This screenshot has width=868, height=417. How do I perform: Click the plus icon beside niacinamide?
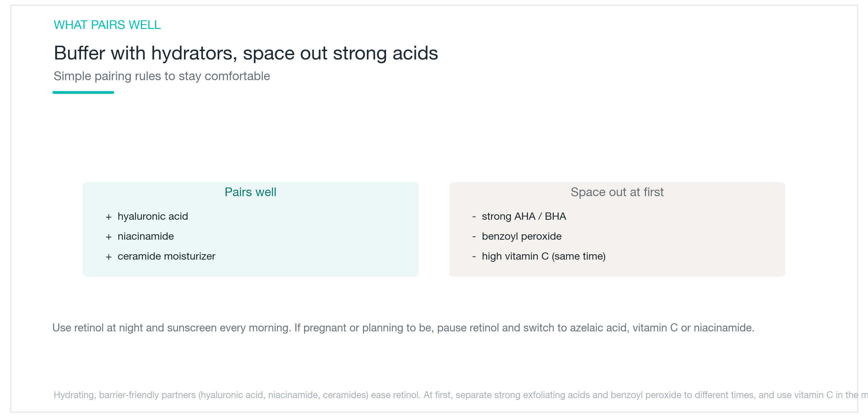tap(108, 237)
